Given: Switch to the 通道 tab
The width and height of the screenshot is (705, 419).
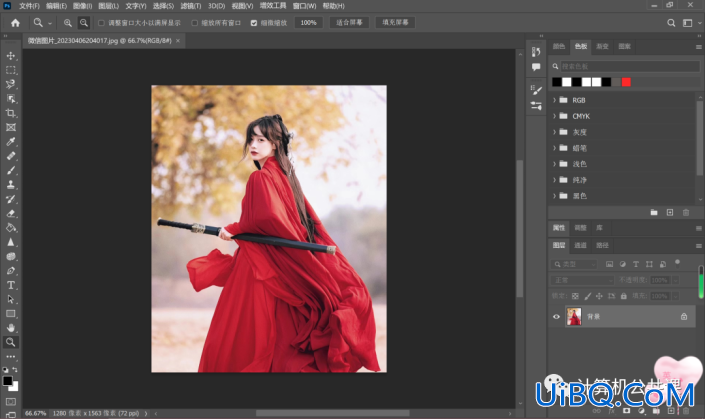Looking at the screenshot, I should pos(580,245).
